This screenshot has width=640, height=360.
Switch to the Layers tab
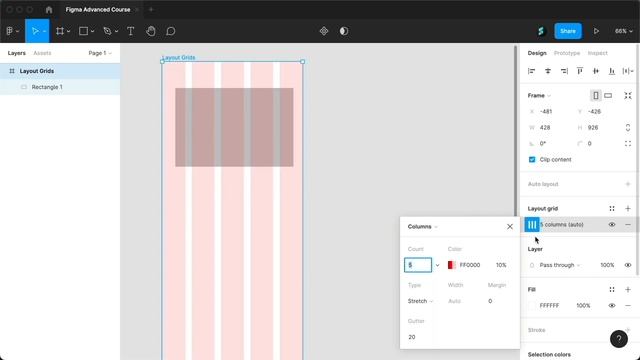[17, 53]
